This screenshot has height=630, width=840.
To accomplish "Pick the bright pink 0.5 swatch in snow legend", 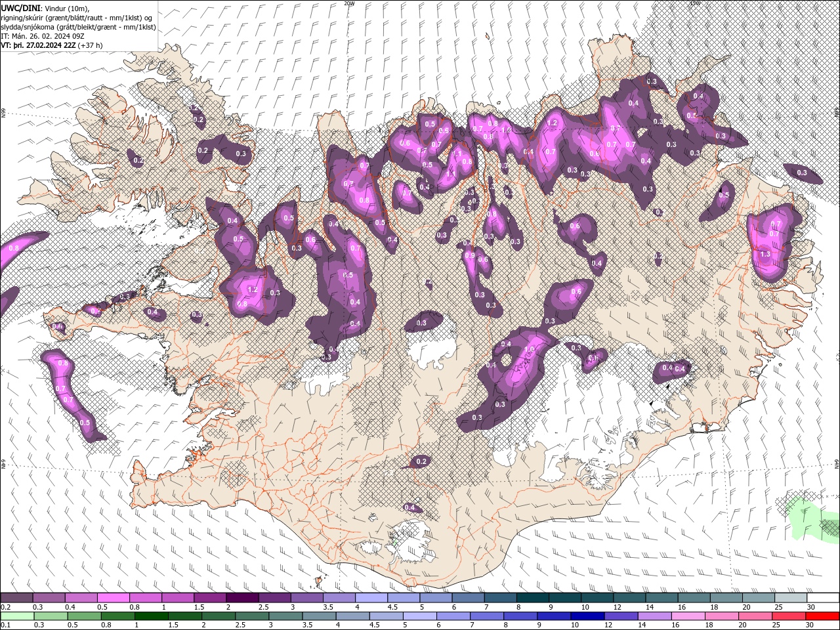I will tap(113, 598).
